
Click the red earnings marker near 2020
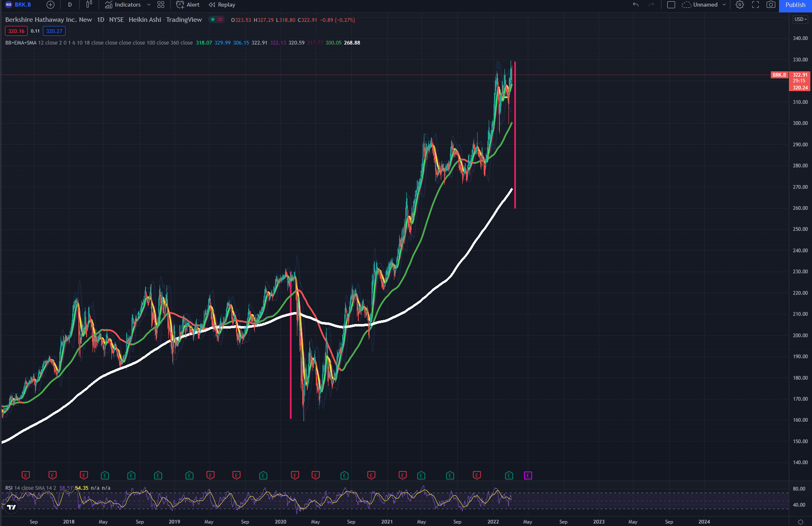(295, 475)
